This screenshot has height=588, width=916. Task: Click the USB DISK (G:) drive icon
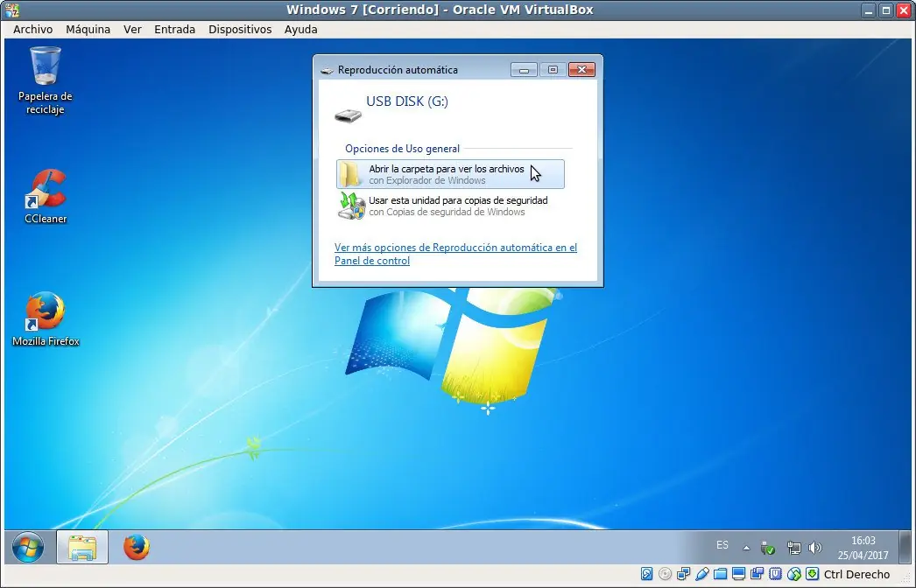(349, 115)
